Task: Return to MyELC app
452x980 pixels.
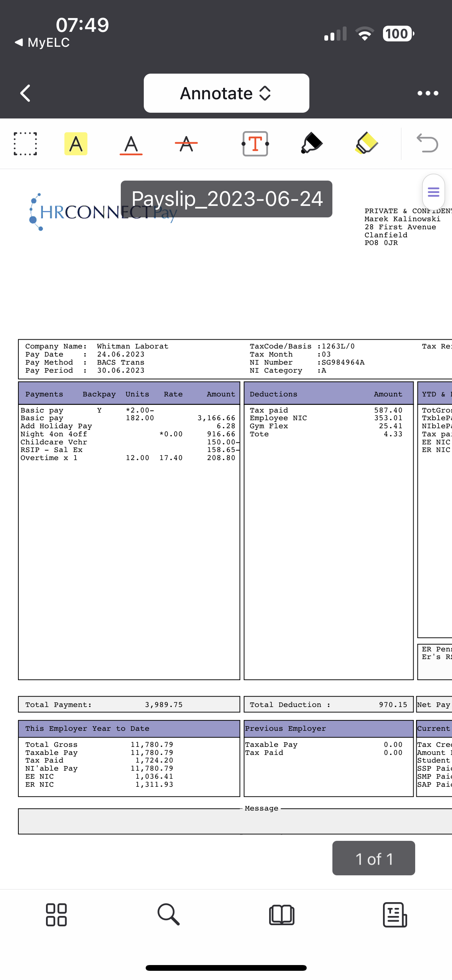Action: click(42, 43)
